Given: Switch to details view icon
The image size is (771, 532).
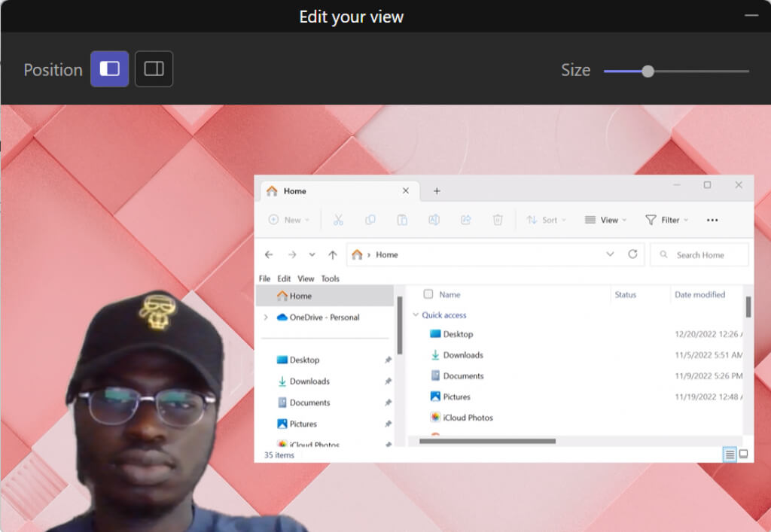Looking at the screenshot, I should point(730,455).
